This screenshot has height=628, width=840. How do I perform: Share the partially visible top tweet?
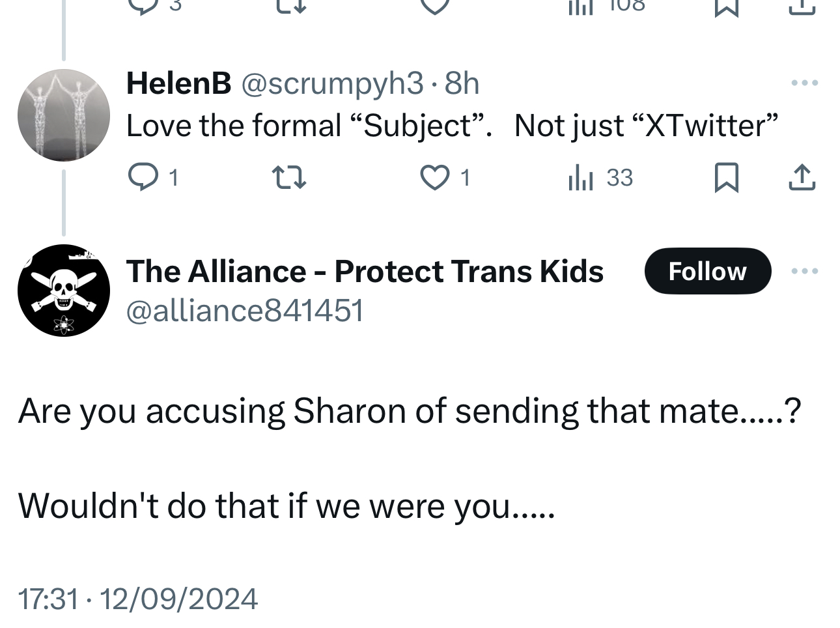(802, 7)
